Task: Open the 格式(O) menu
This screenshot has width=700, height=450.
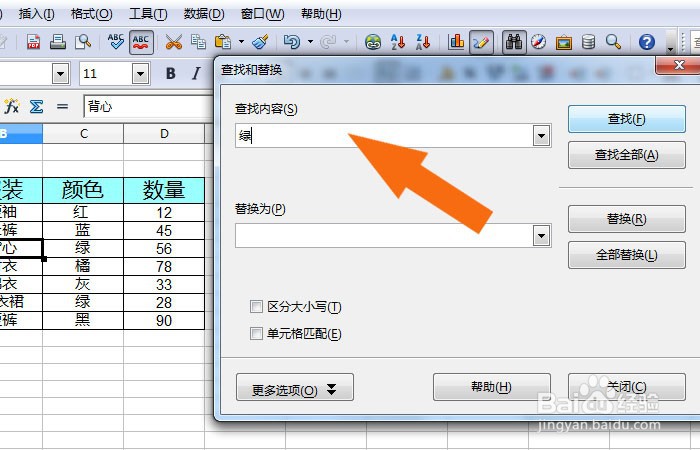Action: tap(91, 14)
